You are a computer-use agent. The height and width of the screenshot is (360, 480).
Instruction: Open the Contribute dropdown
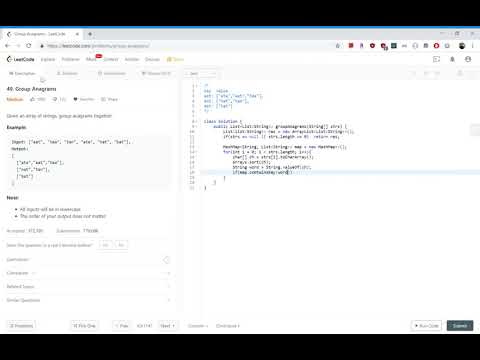tap(228, 326)
